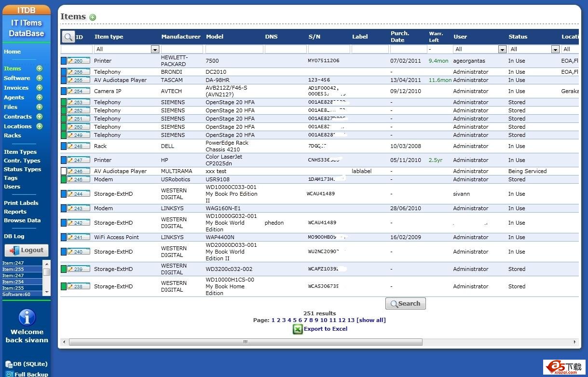
Task: Expand the Item type filter dropdown
Action: (x=155, y=49)
